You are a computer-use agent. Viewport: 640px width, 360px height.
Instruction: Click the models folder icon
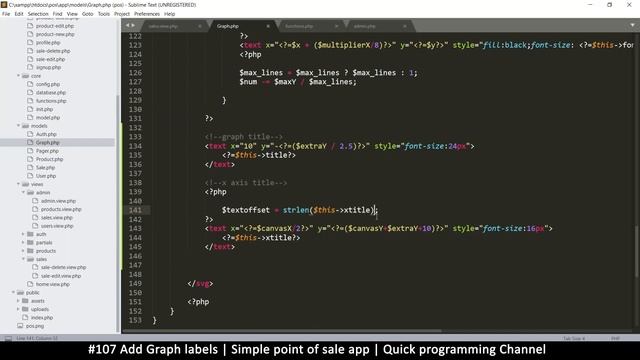pyautogui.click(x=25, y=126)
